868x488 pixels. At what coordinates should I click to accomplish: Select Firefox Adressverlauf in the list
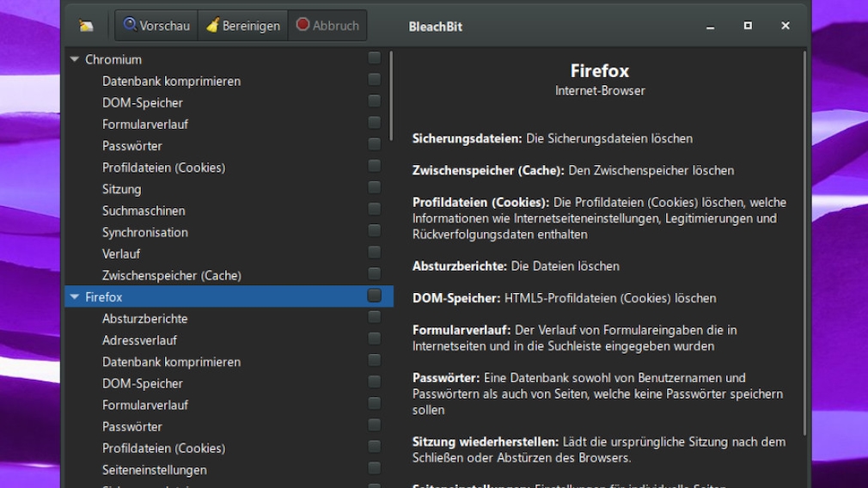139,340
